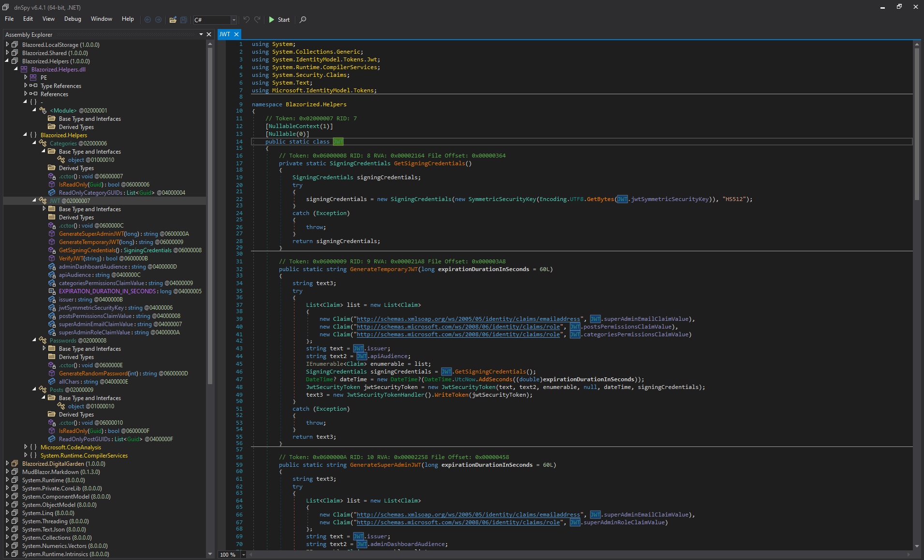Click the Search magnifier icon
This screenshot has height=560, width=924.
[303, 19]
